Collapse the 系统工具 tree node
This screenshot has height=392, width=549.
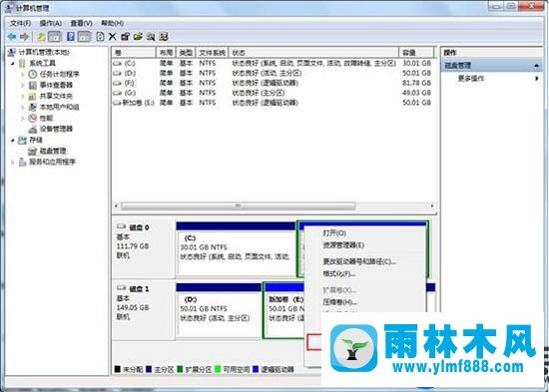(13, 64)
